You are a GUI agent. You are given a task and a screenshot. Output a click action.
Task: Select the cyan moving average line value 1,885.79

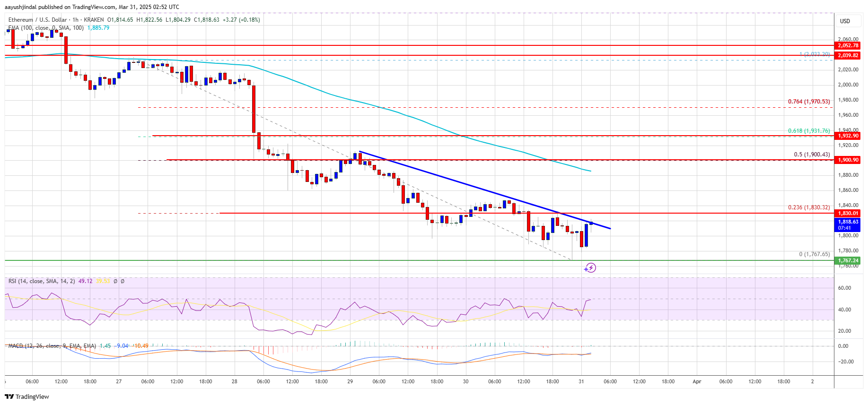click(x=98, y=28)
